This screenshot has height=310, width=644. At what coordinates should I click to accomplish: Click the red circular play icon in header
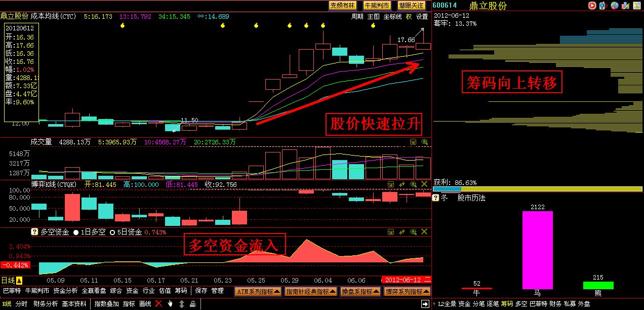click(592, 6)
